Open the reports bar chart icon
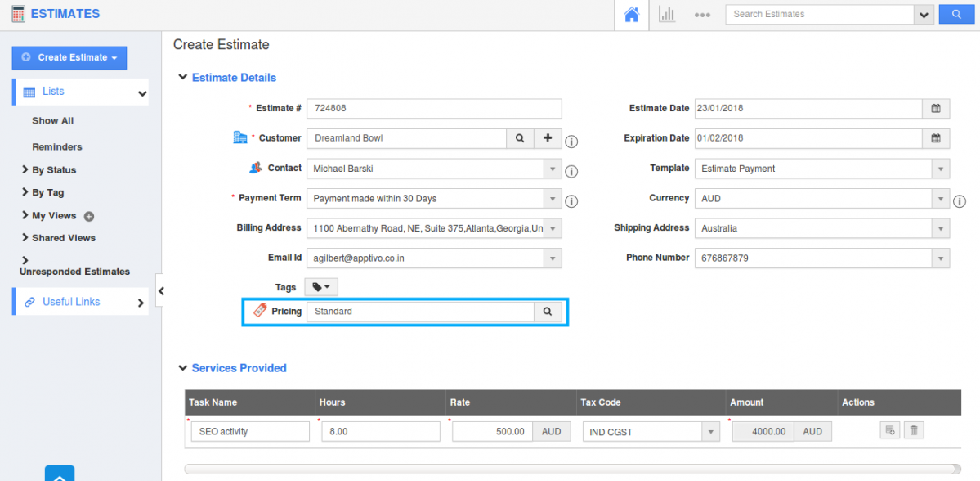Viewport: 980px width, 481px height. [667, 15]
